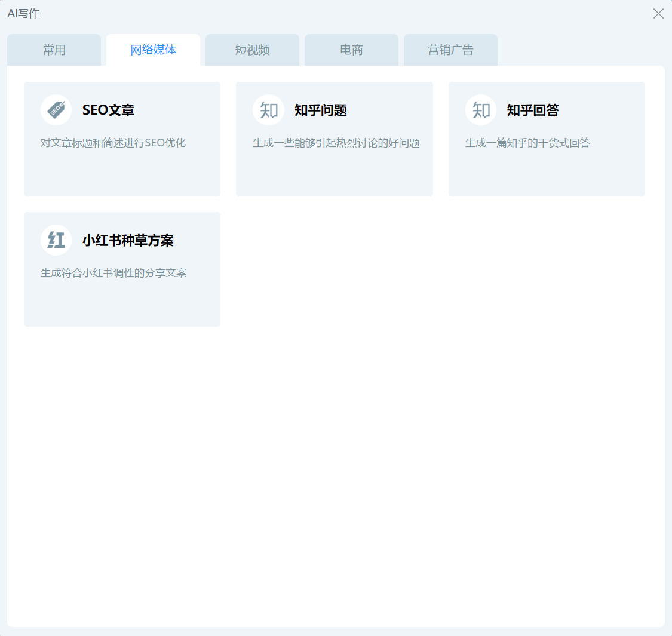Click the 知乎问题 circular icon
Screen dimensions: 672x636
[x=268, y=110]
